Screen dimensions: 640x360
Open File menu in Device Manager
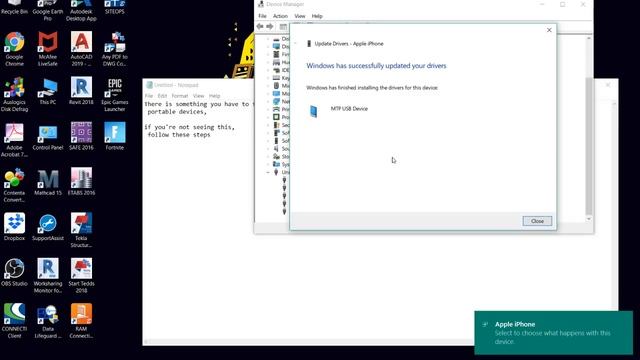tap(262, 16)
